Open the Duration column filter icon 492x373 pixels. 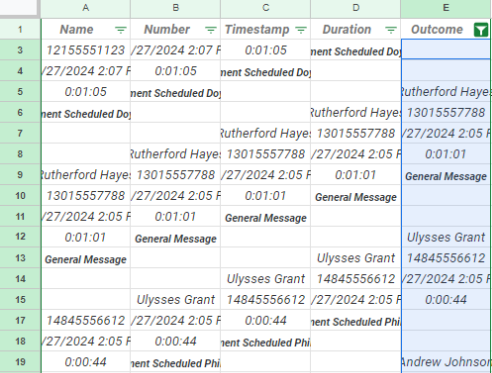click(391, 30)
